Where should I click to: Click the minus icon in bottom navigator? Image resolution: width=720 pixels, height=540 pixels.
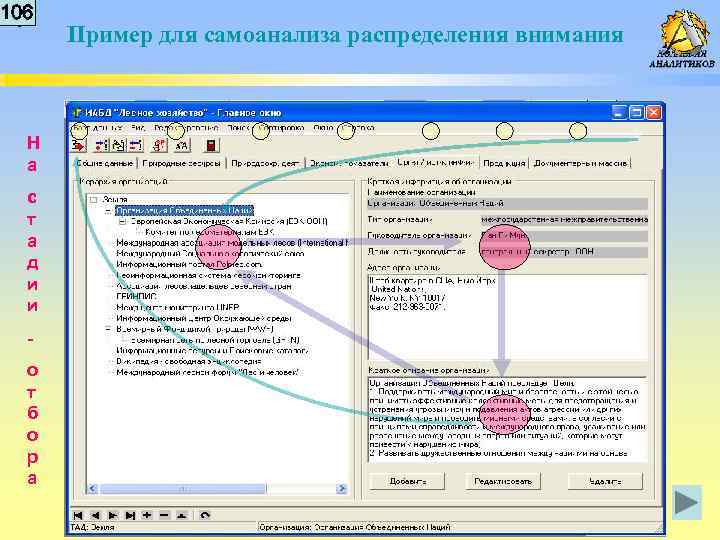point(164,515)
